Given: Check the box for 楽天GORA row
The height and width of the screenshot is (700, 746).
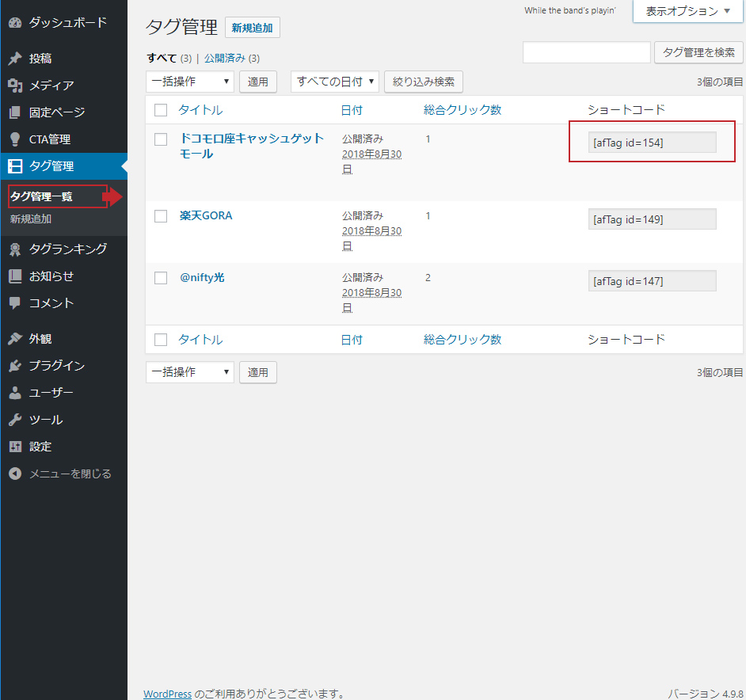Looking at the screenshot, I should pyautogui.click(x=161, y=216).
